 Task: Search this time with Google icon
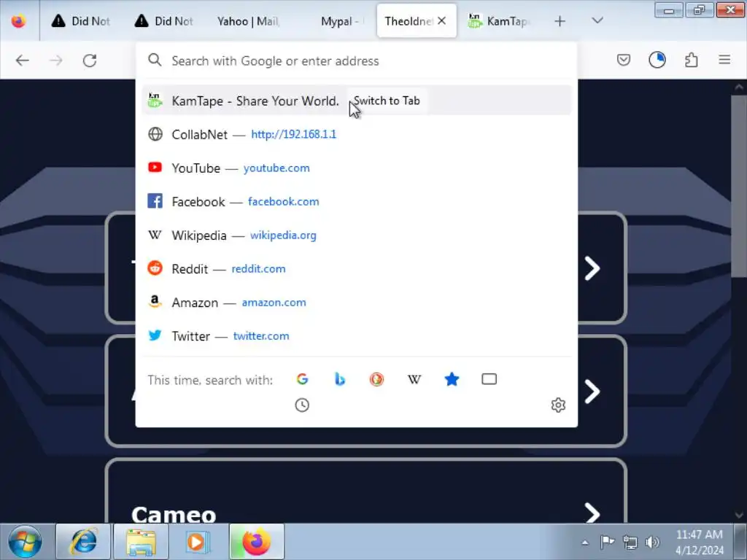point(303,379)
